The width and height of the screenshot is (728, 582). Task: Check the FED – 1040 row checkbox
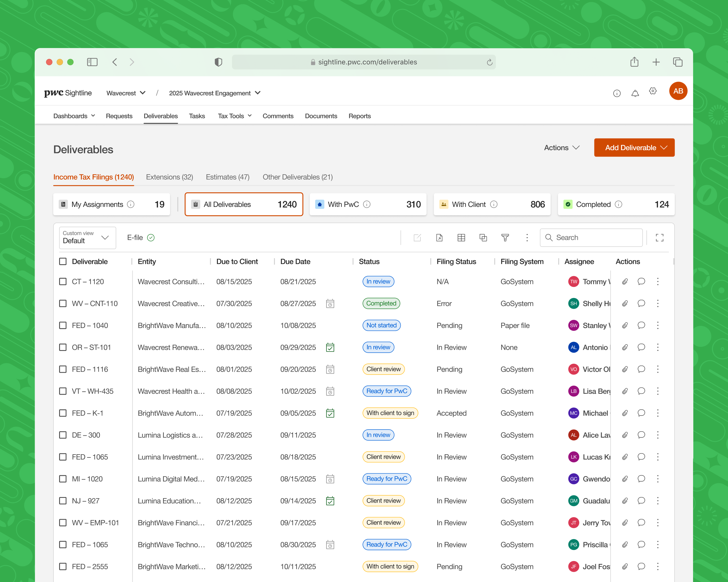(x=63, y=325)
